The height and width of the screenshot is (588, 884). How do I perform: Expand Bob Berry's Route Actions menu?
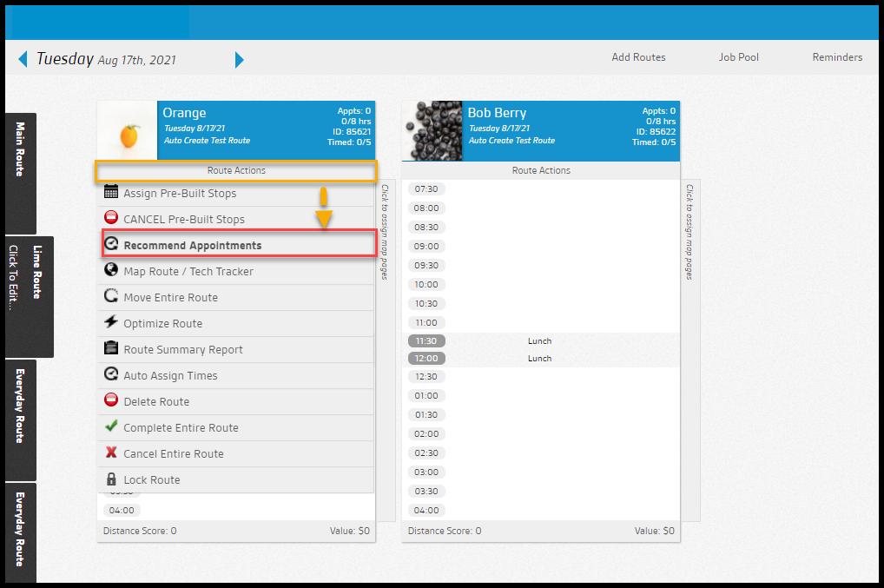pos(541,171)
